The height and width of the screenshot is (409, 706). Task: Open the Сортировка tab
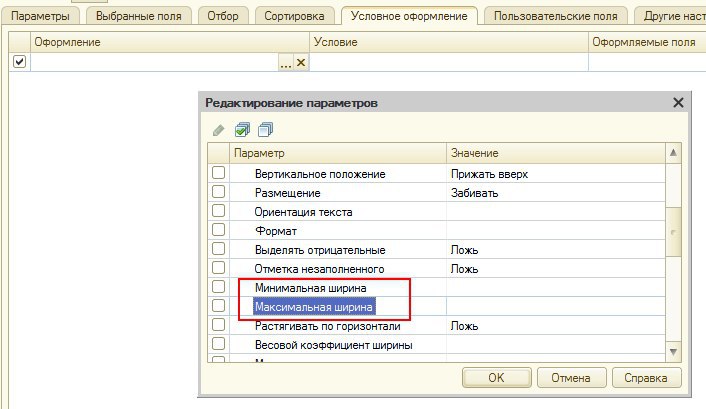[x=294, y=16]
